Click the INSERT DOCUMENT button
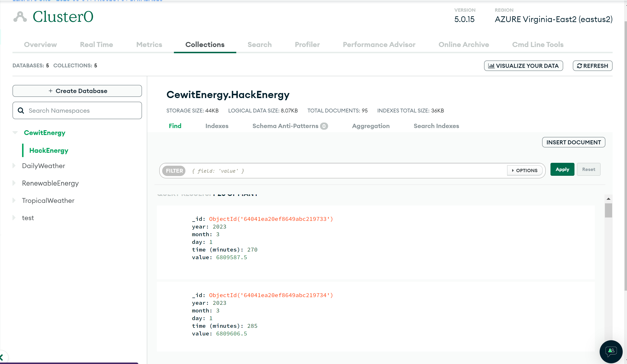 (x=573, y=142)
